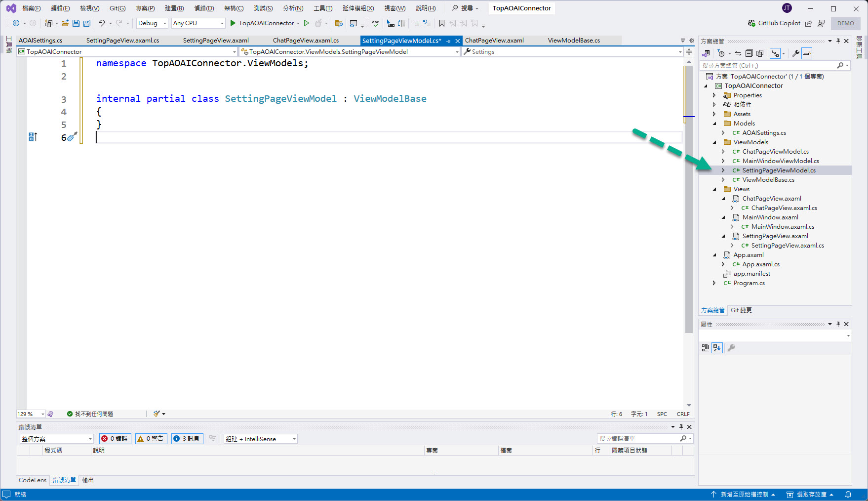Toggle the 3 訊息 messages filter
This screenshot has width=868, height=501.
[187, 439]
